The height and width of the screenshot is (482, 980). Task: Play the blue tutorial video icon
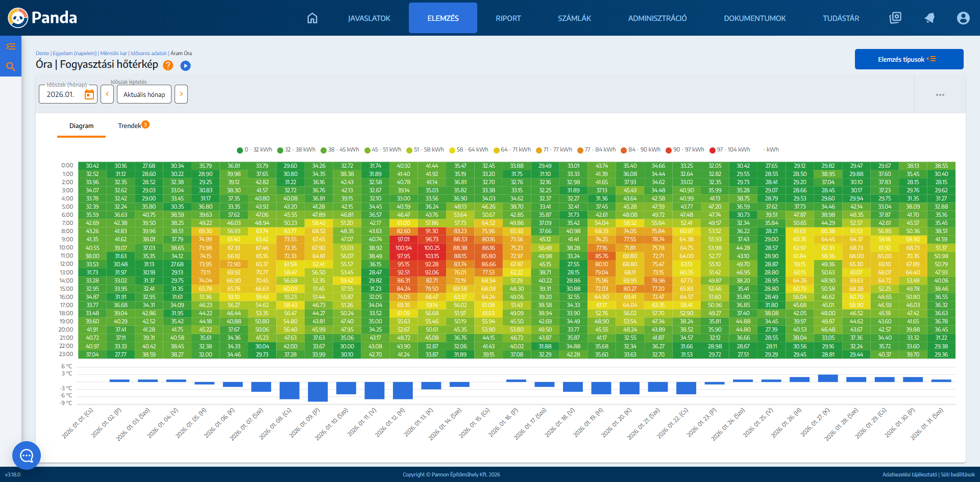186,65
